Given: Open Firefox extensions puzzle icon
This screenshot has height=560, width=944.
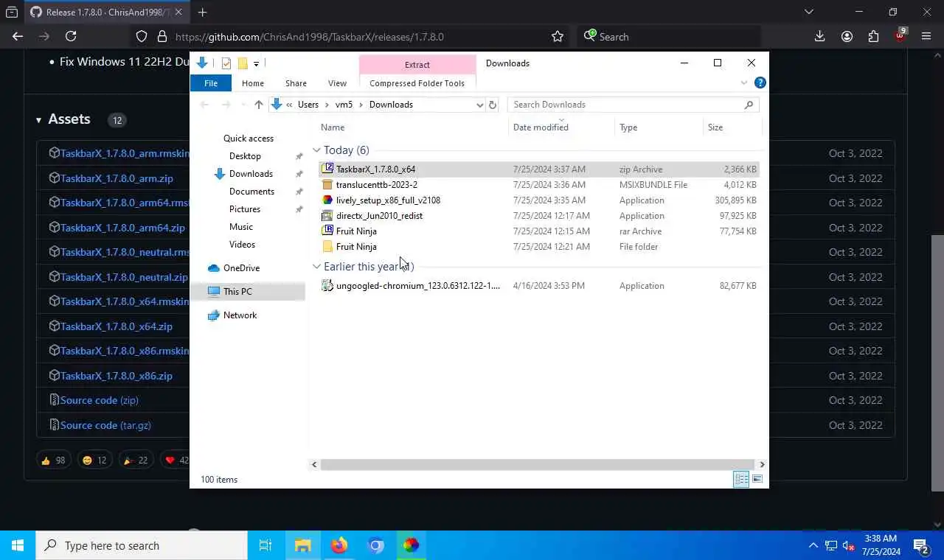Looking at the screenshot, I should [874, 36].
